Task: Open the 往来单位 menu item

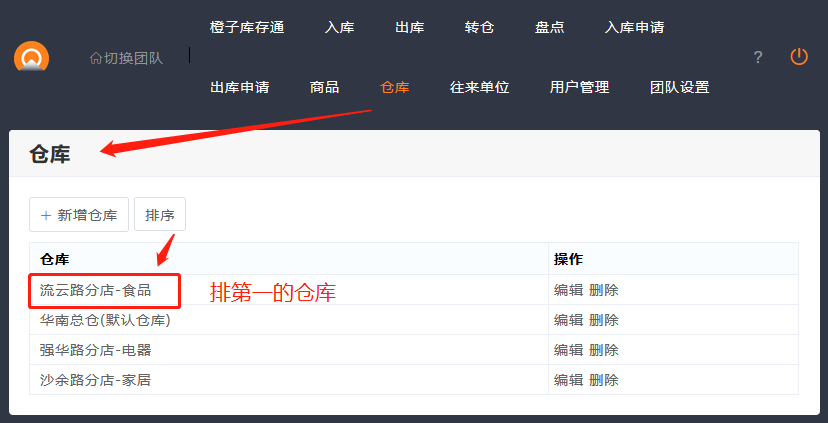Action: tap(480, 87)
